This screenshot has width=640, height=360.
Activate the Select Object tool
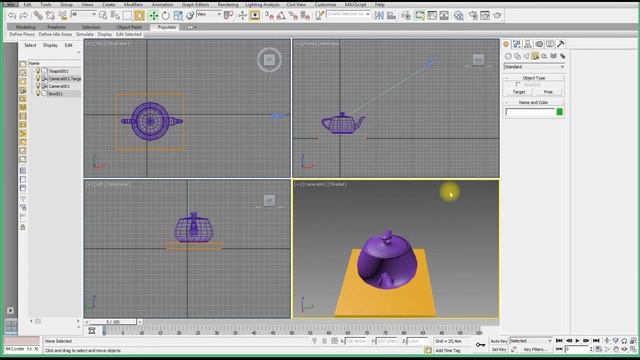tap(103, 16)
